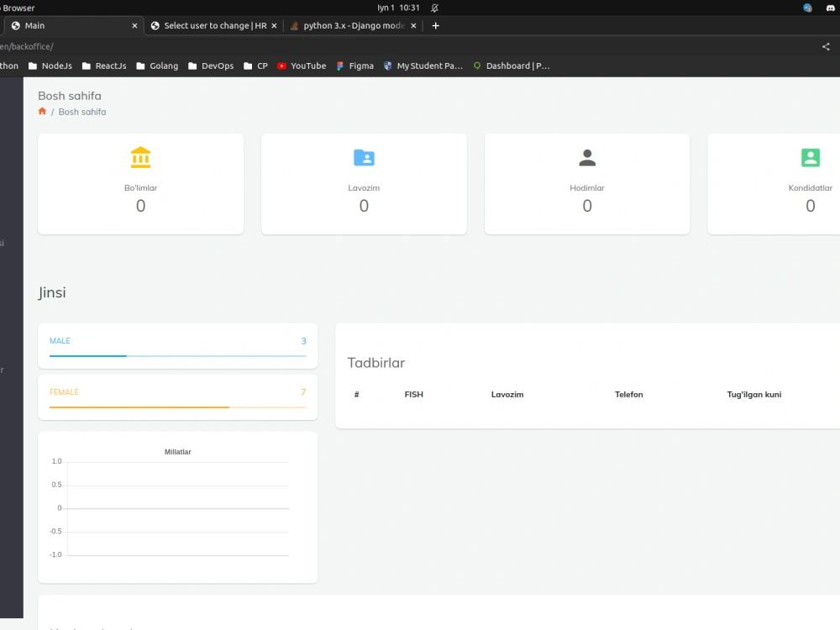The image size is (840, 630).
Task: Open the DevOps bookmarks folder
Action: tap(210, 66)
